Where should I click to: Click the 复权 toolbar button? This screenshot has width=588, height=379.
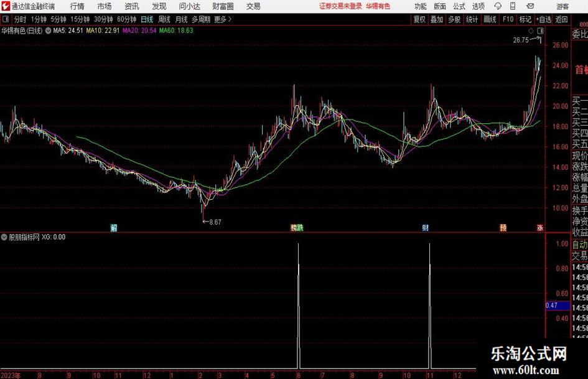click(419, 19)
